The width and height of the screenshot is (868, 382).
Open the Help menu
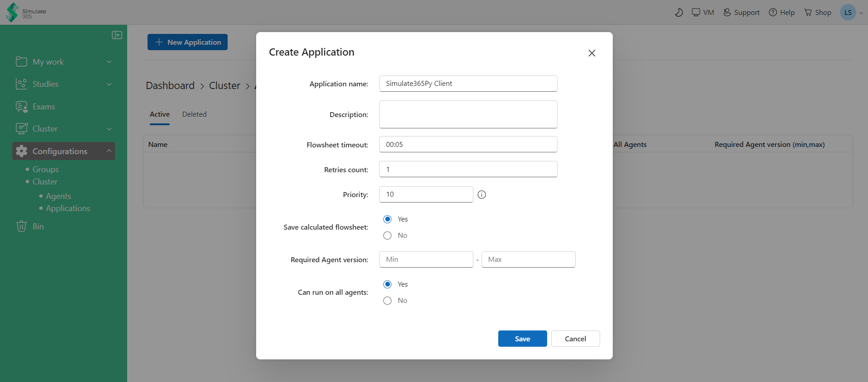click(782, 13)
